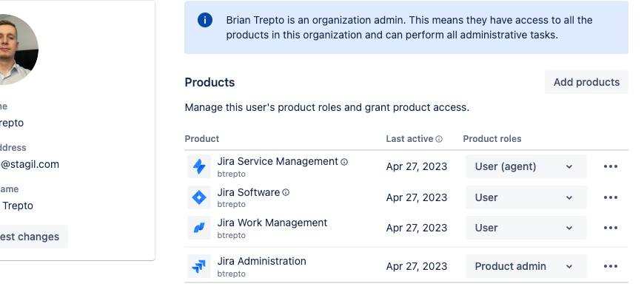The height and width of the screenshot is (295, 644).
Task: Click Apr 27, 2023 in Jira Service Management row
Action: pyautogui.click(x=417, y=167)
